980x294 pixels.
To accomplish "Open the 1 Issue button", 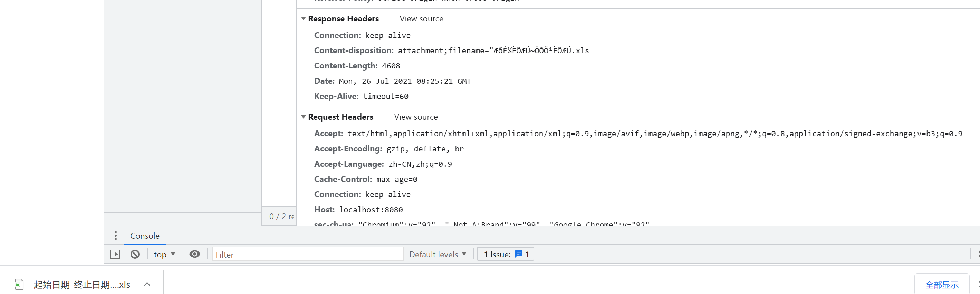I will [x=505, y=254].
